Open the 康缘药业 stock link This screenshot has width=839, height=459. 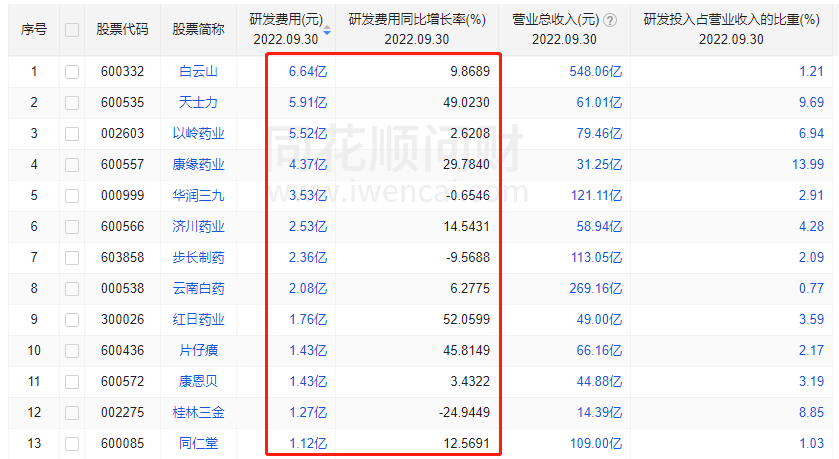point(198,165)
